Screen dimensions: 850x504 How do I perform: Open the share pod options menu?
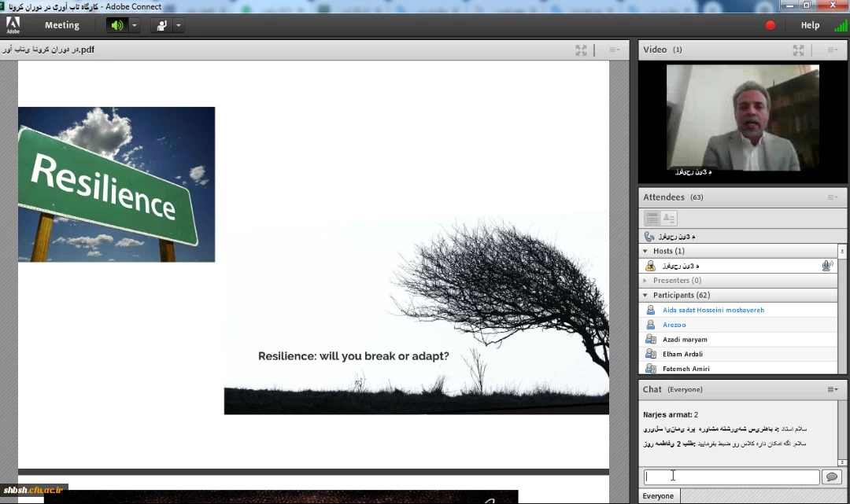point(614,50)
